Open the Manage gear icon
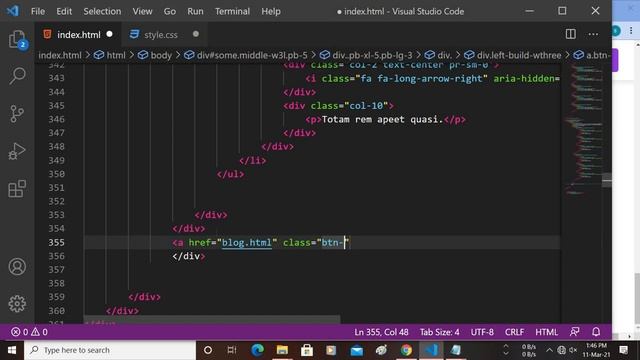The width and height of the screenshot is (640, 360). (17, 304)
